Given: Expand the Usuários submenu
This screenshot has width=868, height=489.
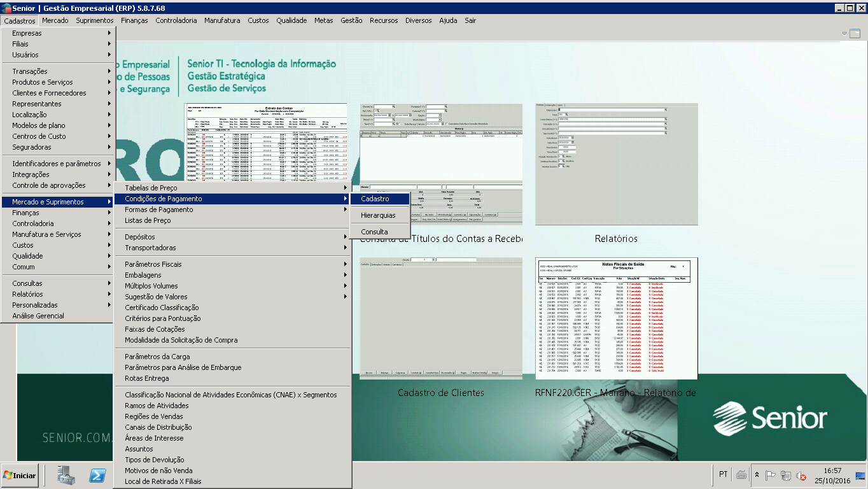Looking at the screenshot, I should point(57,55).
